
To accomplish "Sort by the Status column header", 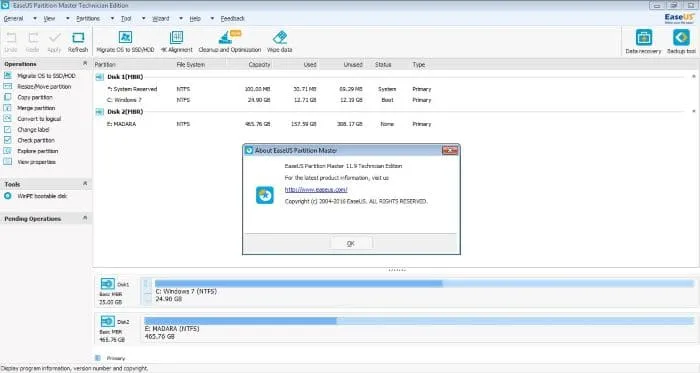I will coord(383,65).
